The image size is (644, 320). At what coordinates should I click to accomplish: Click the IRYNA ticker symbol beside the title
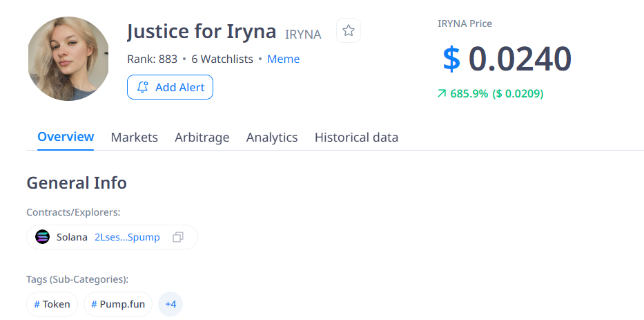(303, 34)
